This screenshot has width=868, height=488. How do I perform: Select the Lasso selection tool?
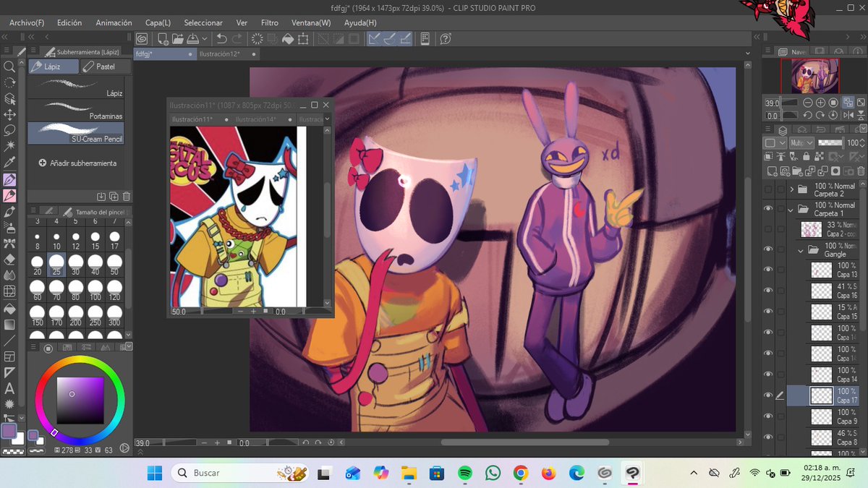click(x=10, y=131)
